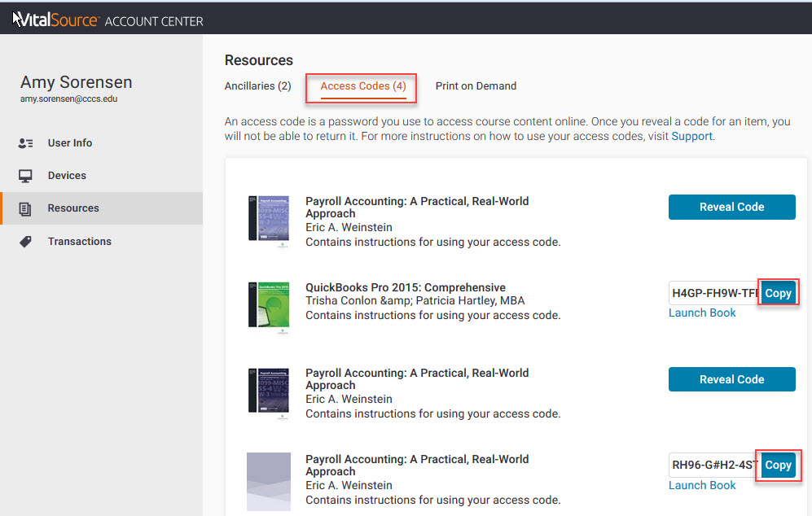Click the blank gray placeholder book cover

coord(269,482)
